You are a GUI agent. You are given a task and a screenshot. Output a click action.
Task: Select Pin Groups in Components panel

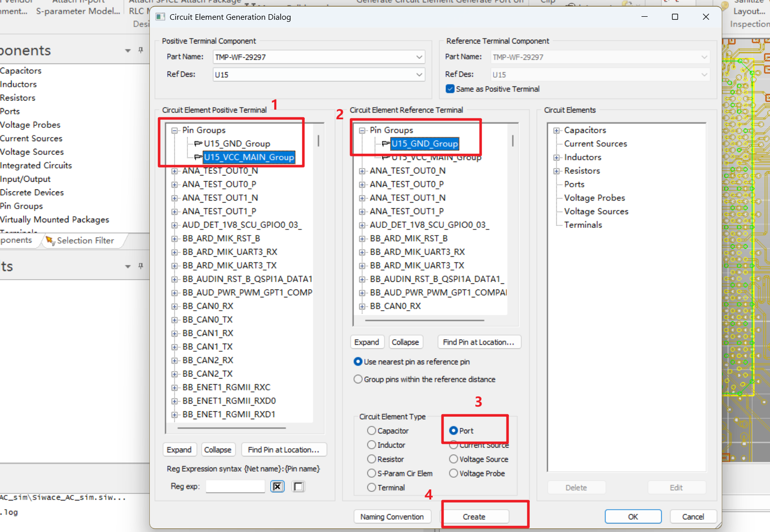(x=21, y=206)
